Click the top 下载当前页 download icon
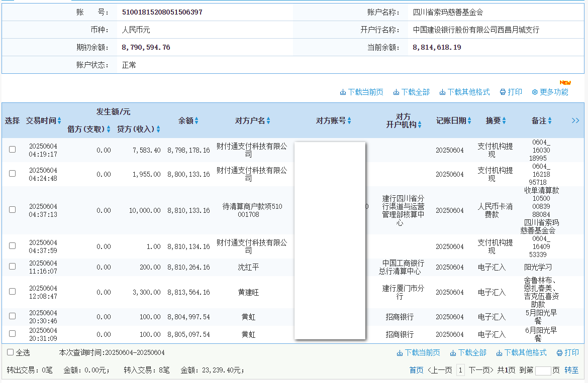The height and width of the screenshot is (383, 588). click(343, 92)
